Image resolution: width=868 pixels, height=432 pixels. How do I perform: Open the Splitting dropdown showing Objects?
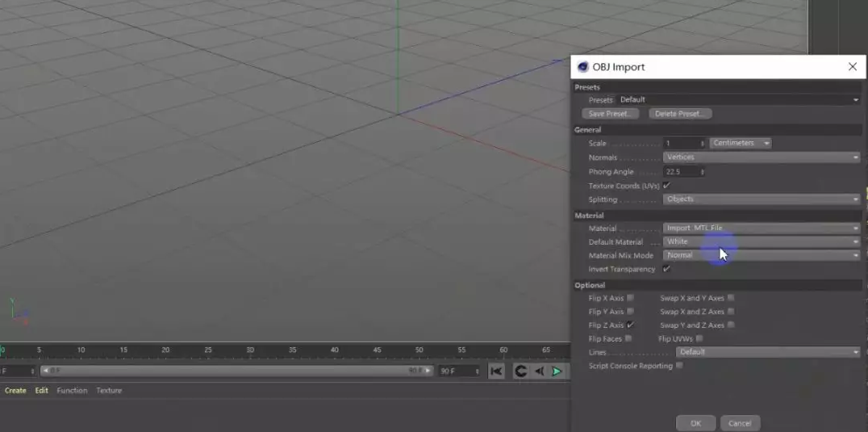762,199
